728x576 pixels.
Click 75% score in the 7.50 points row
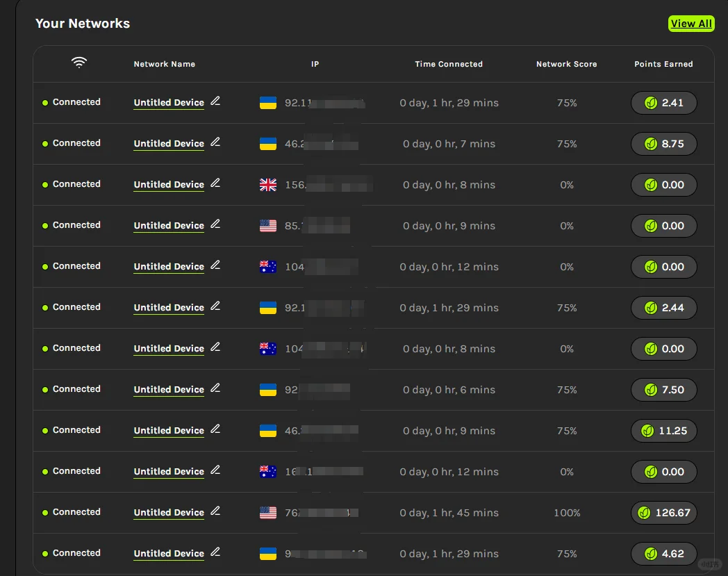567,390
